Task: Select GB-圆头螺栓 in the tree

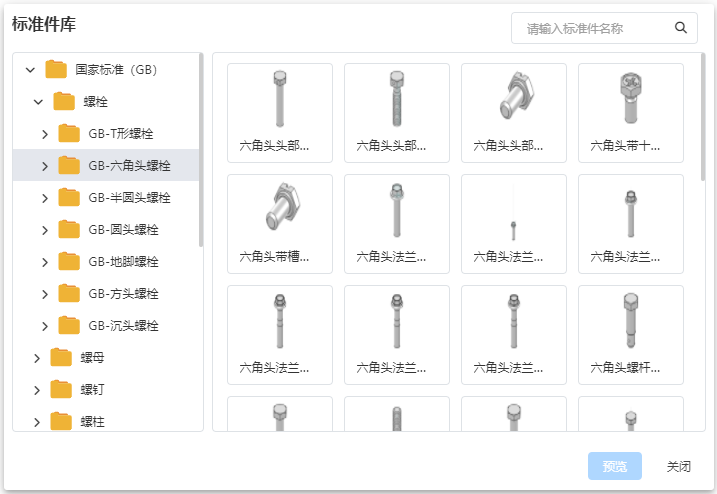Action: pos(123,230)
